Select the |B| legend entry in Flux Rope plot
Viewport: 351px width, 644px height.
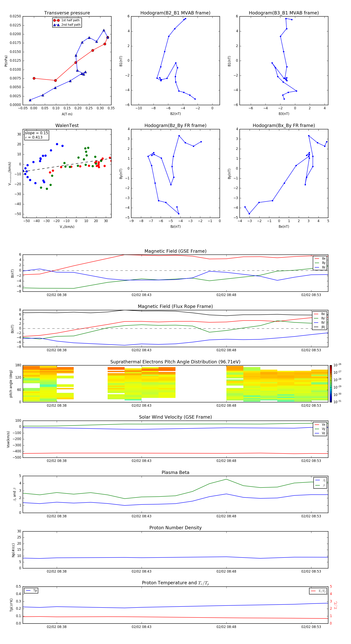(320, 327)
